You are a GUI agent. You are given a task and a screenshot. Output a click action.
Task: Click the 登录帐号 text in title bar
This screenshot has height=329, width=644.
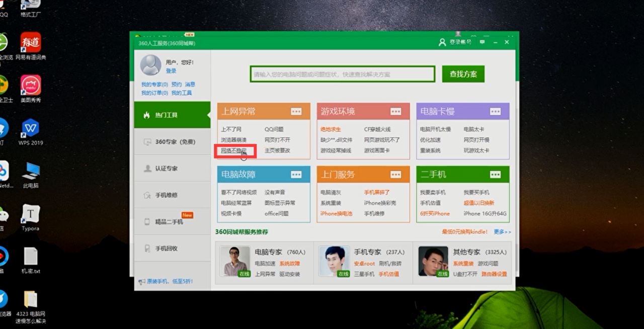click(x=460, y=42)
